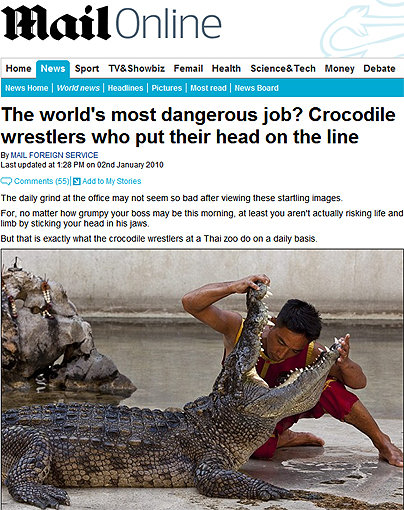404x510 pixels.
Task: Open the World news sub-navigation link
Action: pyautogui.click(x=78, y=88)
